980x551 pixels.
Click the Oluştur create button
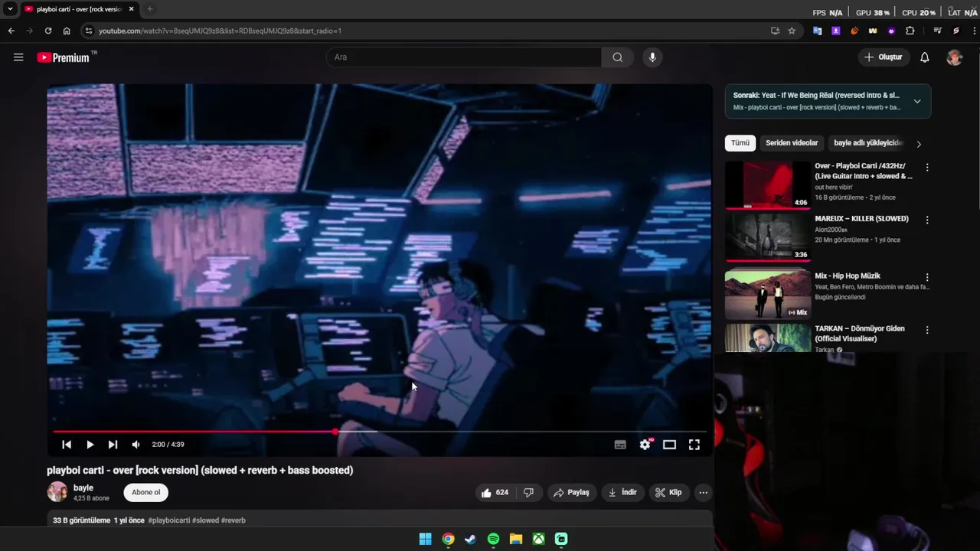pos(883,57)
